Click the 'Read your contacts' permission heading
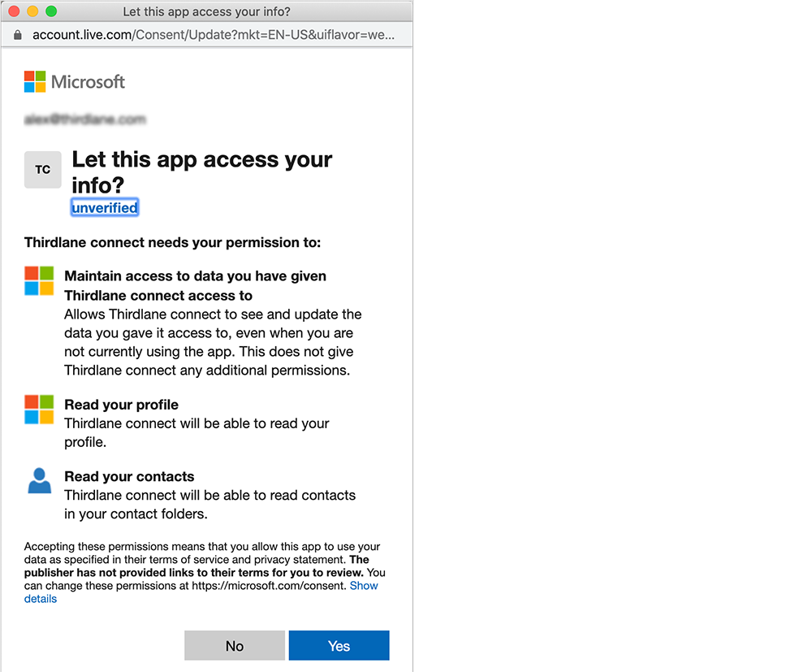812x672 pixels. 129,476
